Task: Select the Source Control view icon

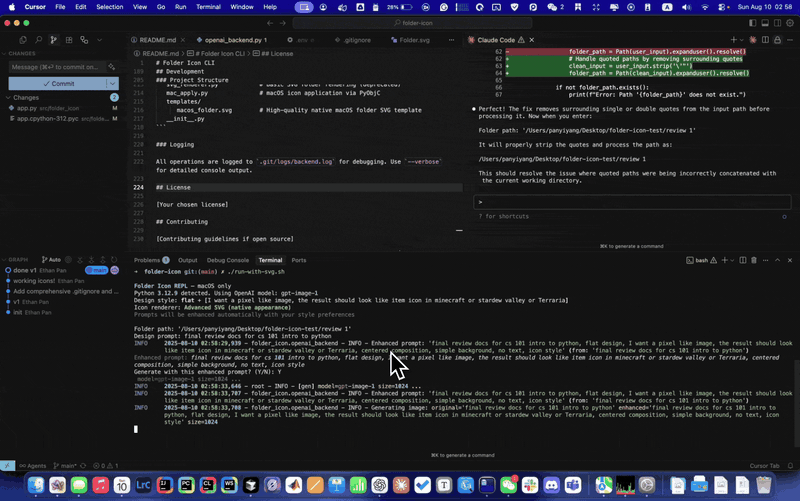Action: click(x=54, y=40)
